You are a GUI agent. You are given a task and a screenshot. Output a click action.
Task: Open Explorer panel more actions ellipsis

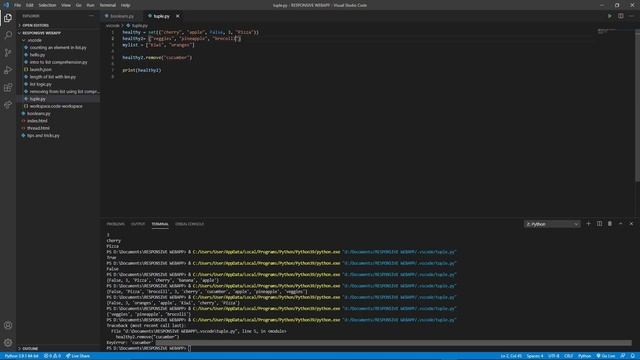(91, 16)
